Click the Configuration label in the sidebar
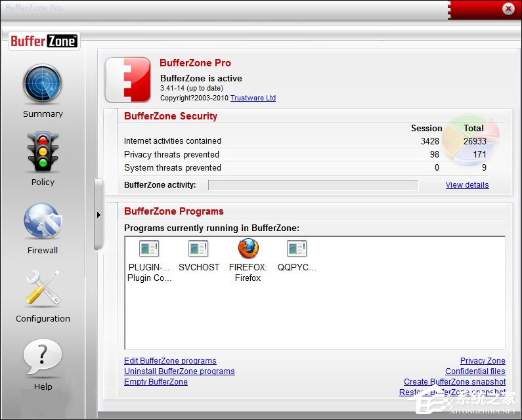 [x=43, y=318]
